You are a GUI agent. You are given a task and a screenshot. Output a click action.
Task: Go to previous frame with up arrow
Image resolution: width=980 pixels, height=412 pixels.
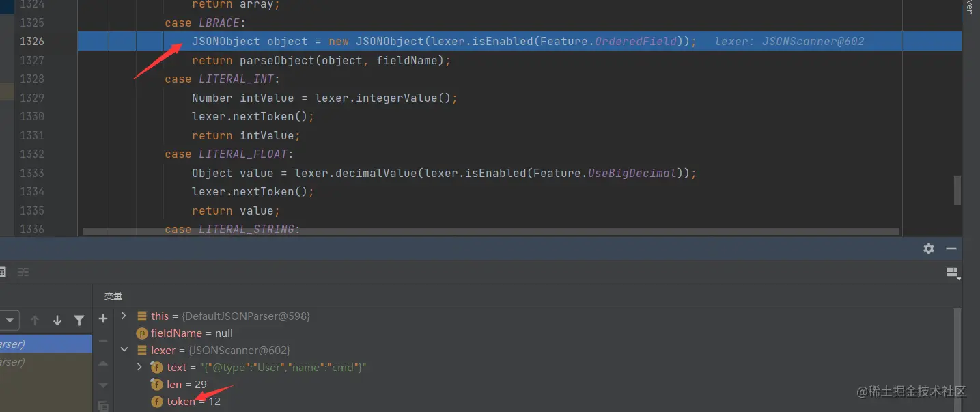pos(35,320)
